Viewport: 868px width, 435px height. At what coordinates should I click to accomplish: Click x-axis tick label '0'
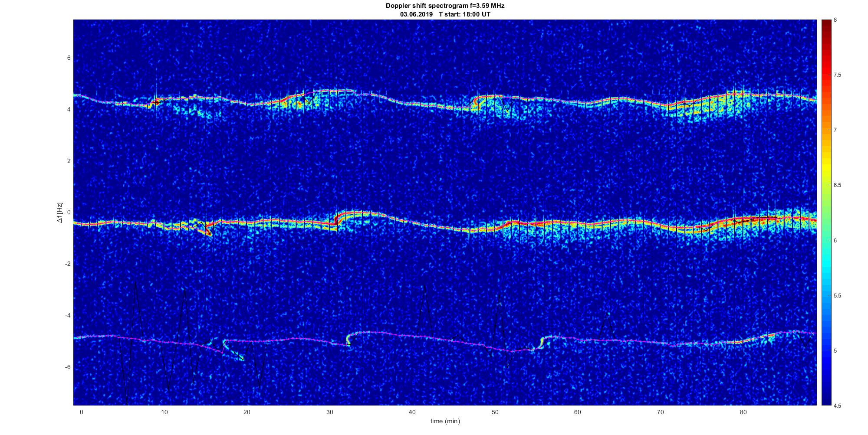point(81,412)
